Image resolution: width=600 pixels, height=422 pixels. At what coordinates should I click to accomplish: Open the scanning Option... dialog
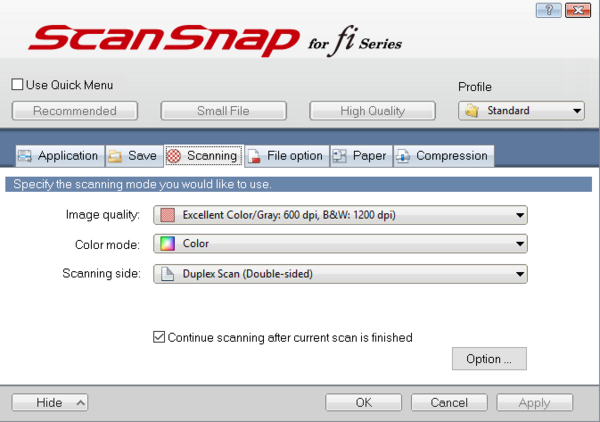[489, 359]
